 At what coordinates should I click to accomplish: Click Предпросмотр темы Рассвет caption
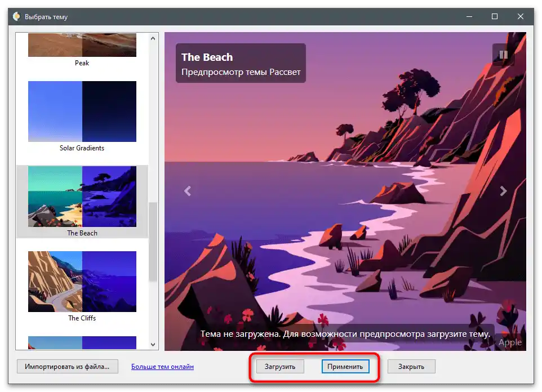241,72
